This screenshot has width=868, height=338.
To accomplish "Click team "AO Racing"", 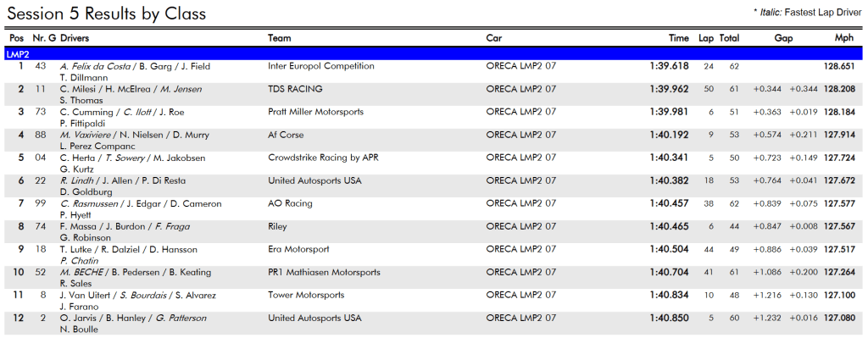I will point(290,203).
